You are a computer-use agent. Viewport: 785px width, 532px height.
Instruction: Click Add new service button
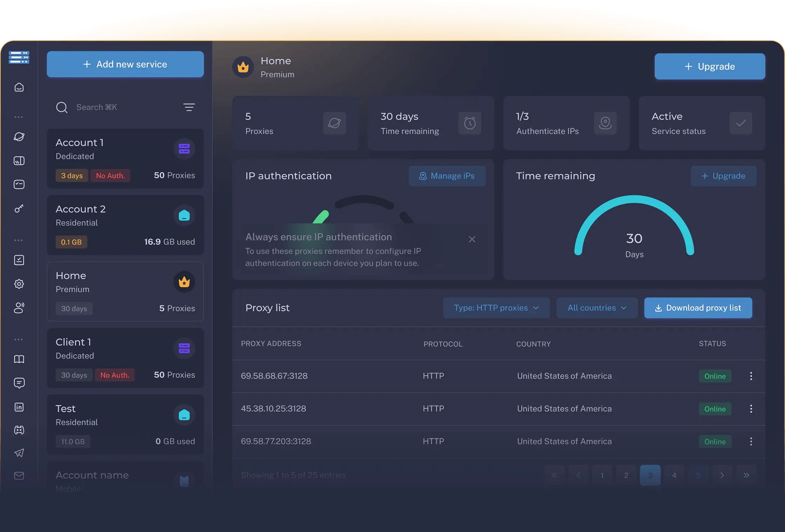pyautogui.click(x=125, y=64)
